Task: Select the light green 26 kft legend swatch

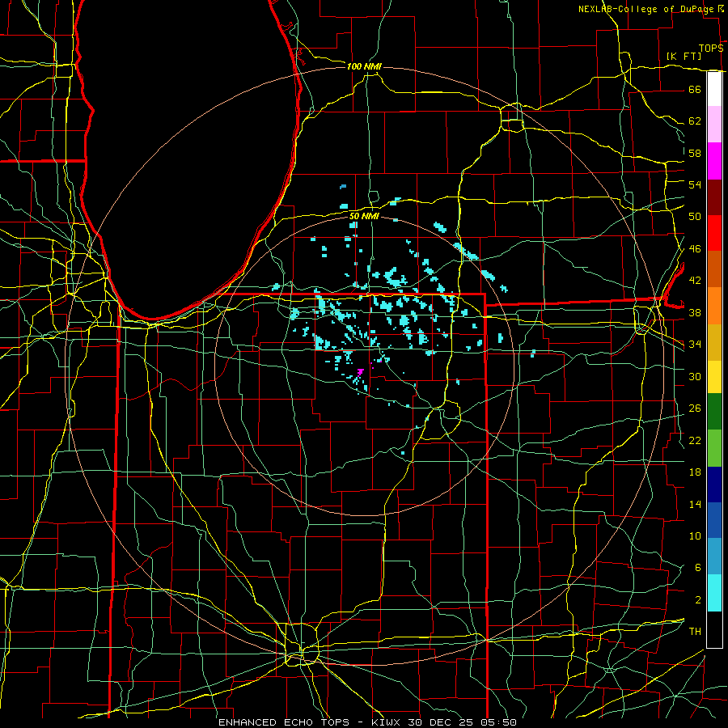Action: coord(714,448)
